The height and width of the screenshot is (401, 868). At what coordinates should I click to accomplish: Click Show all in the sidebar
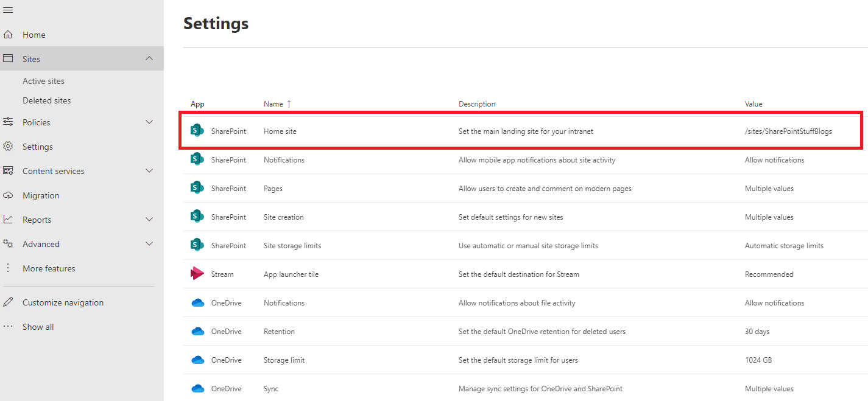tap(38, 326)
